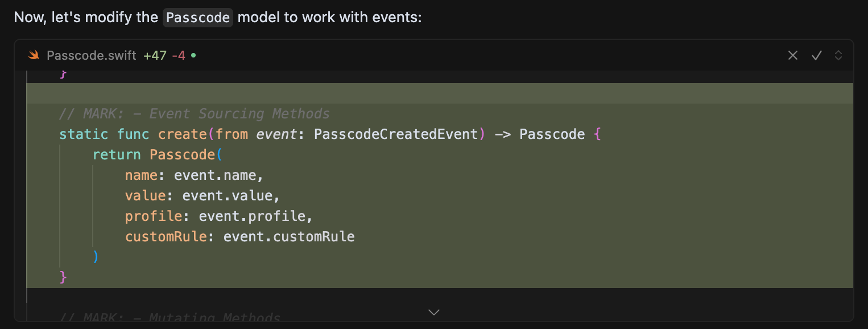Viewport: 868px width, 329px height.
Task: Click the -4 deletions count
Action: pos(179,55)
